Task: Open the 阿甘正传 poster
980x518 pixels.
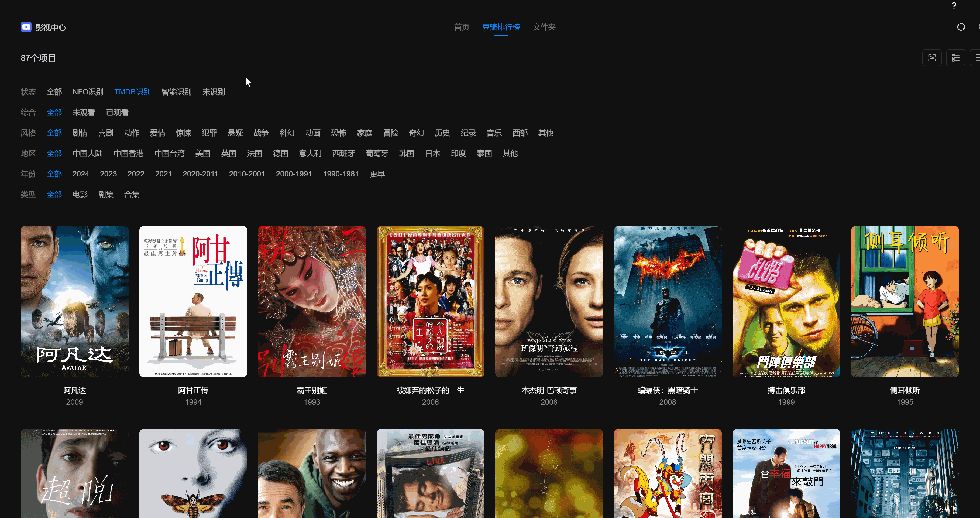Action: click(x=193, y=301)
